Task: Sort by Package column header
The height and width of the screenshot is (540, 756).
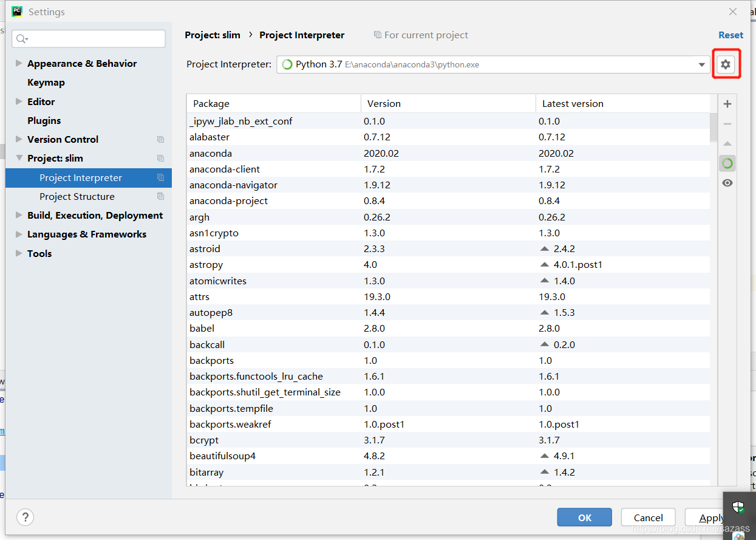Action: 274,104
